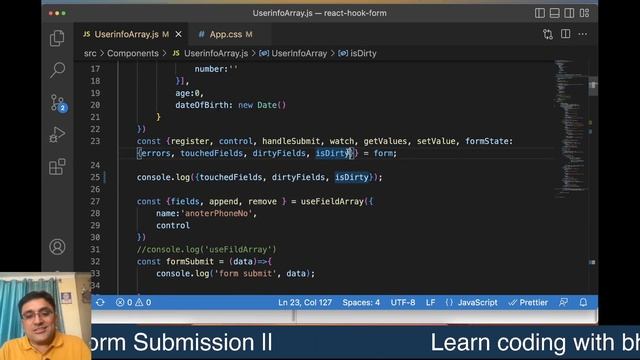Viewport: 640px width, 360px height.
Task: Click 'dirtyFields' in the formState destructuring line
Action: 279,153
